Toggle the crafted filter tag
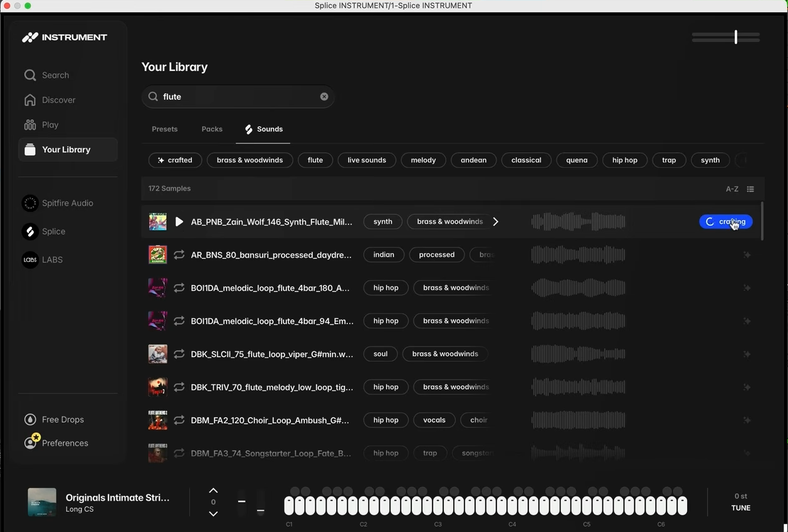The width and height of the screenshot is (788, 532). click(175, 160)
